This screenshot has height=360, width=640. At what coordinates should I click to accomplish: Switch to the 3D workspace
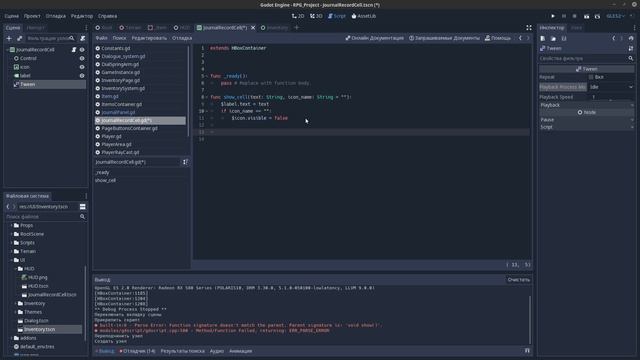click(x=316, y=16)
